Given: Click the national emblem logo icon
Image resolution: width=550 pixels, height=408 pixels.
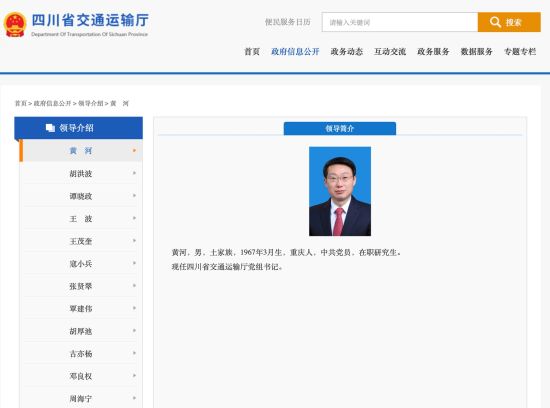Looking at the screenshot, I should point(15,25).
